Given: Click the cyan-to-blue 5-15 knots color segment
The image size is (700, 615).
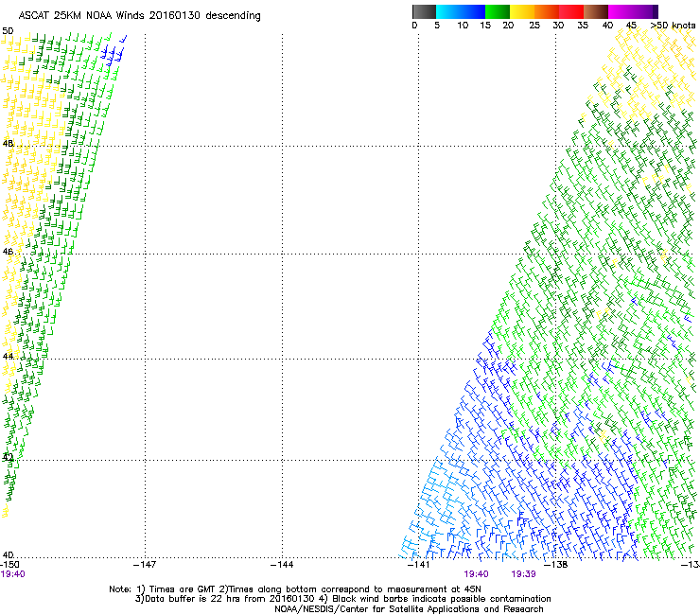Looking at the screenshot, I should (x=461, y=11).
